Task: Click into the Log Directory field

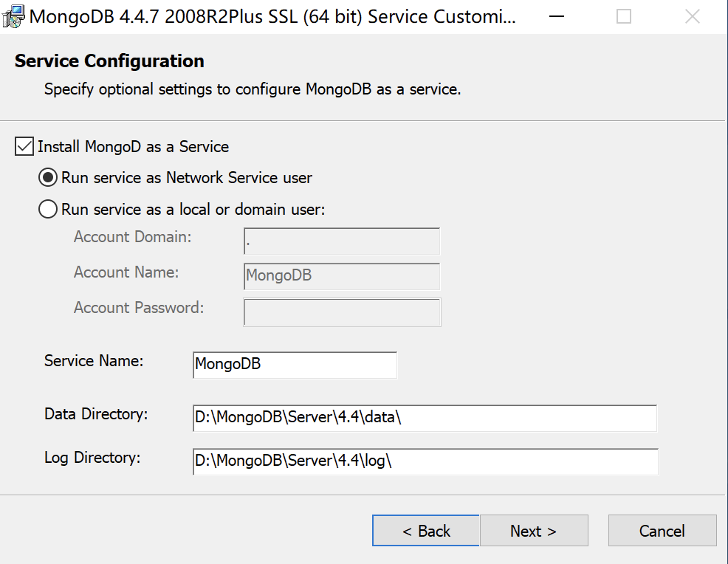Action: (425, 461)
